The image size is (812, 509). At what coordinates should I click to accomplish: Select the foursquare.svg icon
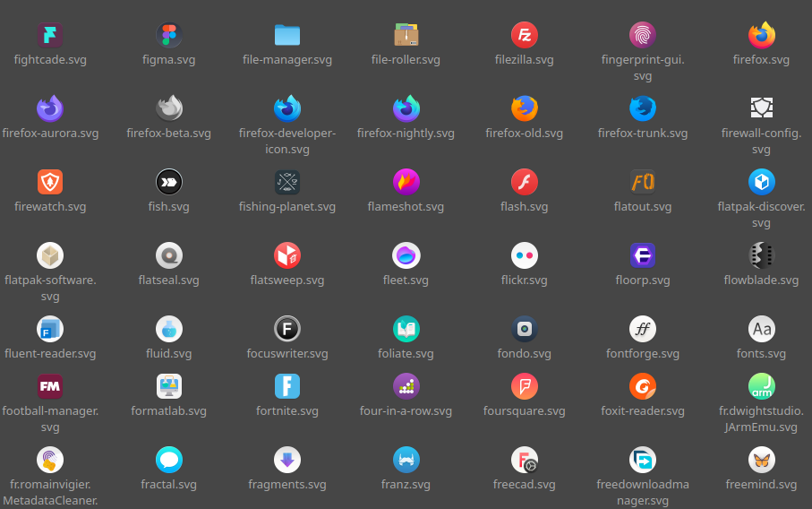click(x=525, y=386)
